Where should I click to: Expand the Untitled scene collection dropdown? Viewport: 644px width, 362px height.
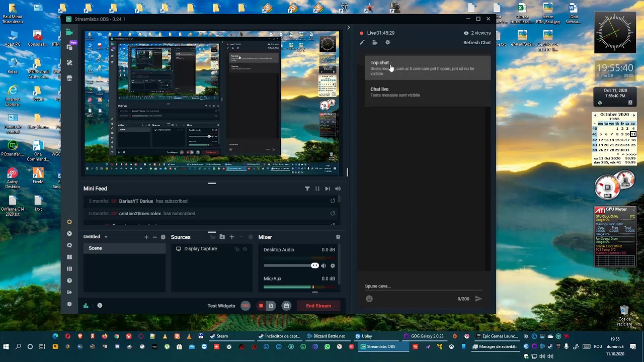tap(106, 237)
